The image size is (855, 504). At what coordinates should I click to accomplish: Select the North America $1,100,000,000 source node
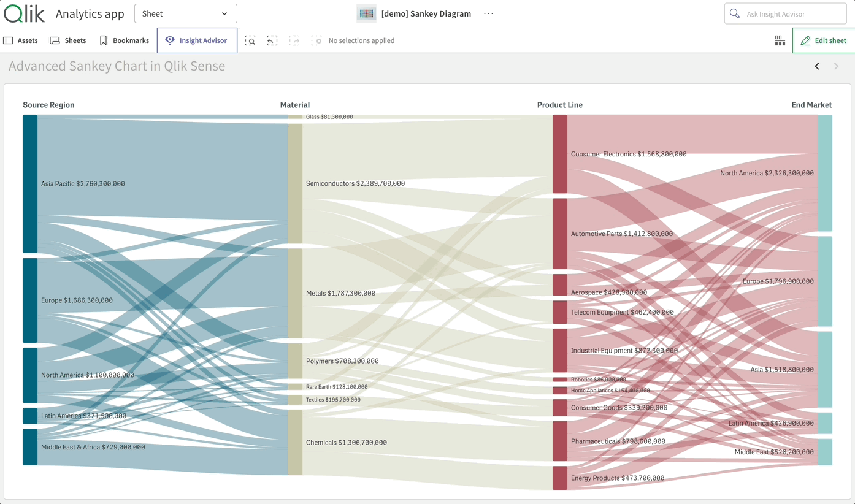point(30,375)
